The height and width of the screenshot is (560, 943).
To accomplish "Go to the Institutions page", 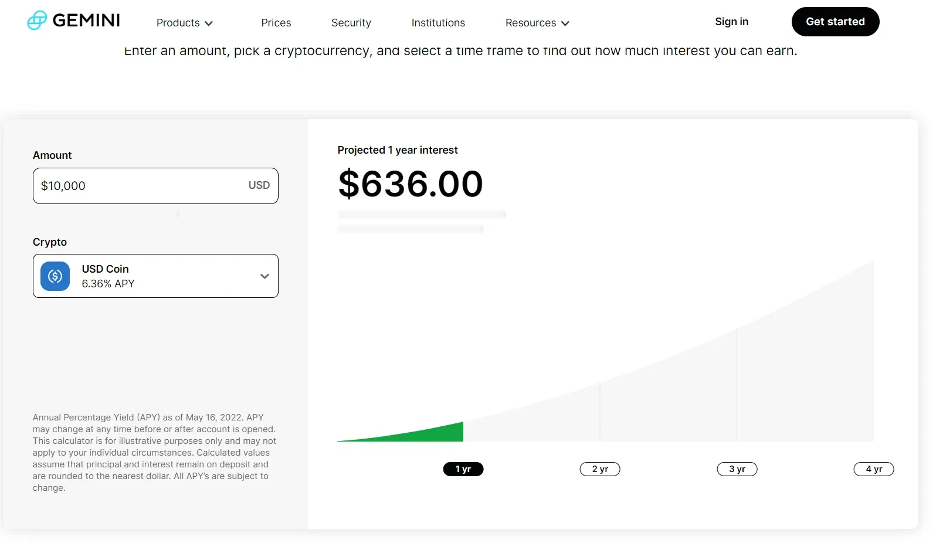I will (x=438, y=23).
